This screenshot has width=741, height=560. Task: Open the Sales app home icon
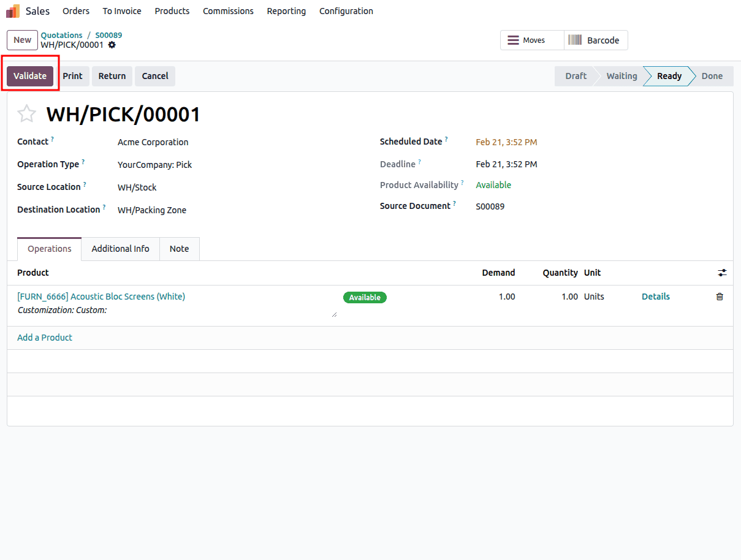click(13, 11)
